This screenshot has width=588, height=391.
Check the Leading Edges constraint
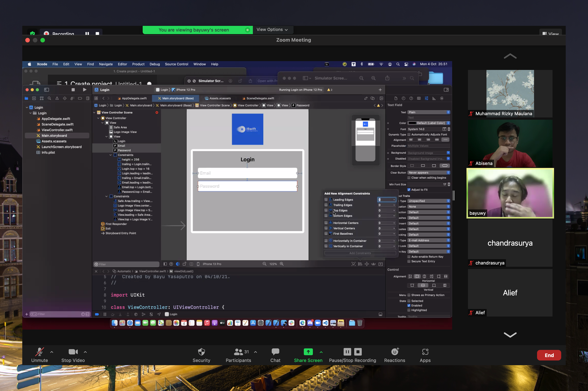(x=326, y=199)
